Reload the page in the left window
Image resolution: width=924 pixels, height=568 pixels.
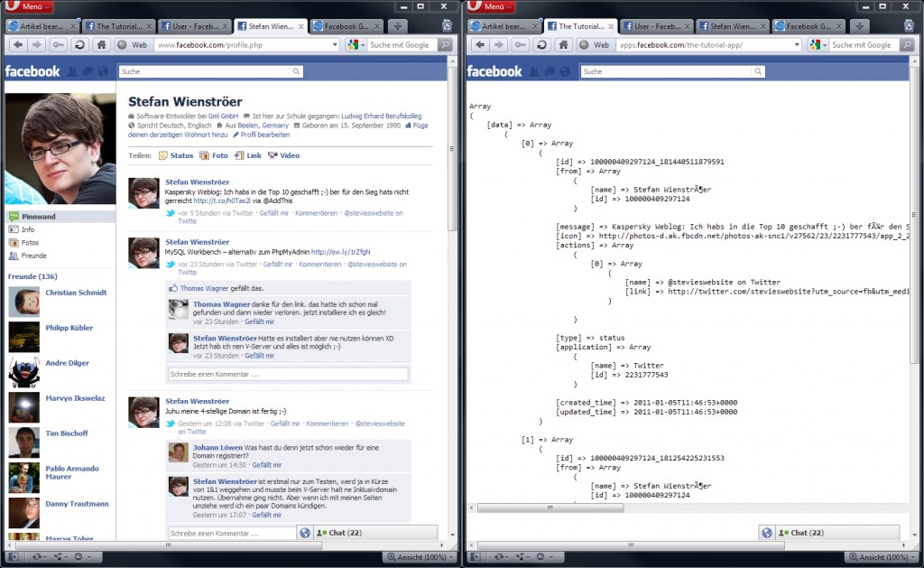(x=79, y=45)
